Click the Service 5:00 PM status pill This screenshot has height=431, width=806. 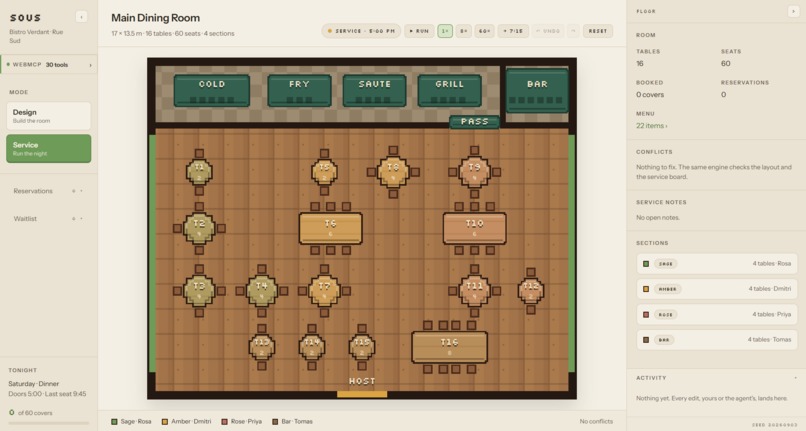click(361, 31)
